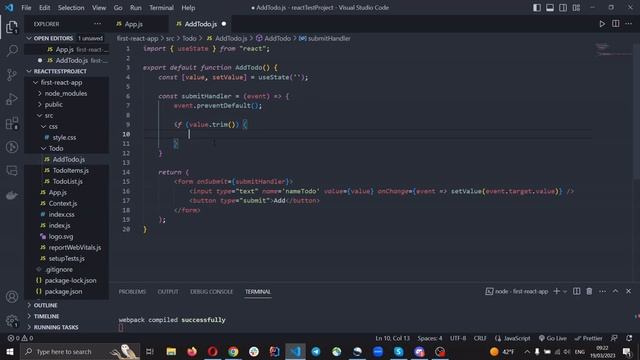This screenshot has height=360, width=640.
Task: Open package.json in explorer
Action: 66,291
